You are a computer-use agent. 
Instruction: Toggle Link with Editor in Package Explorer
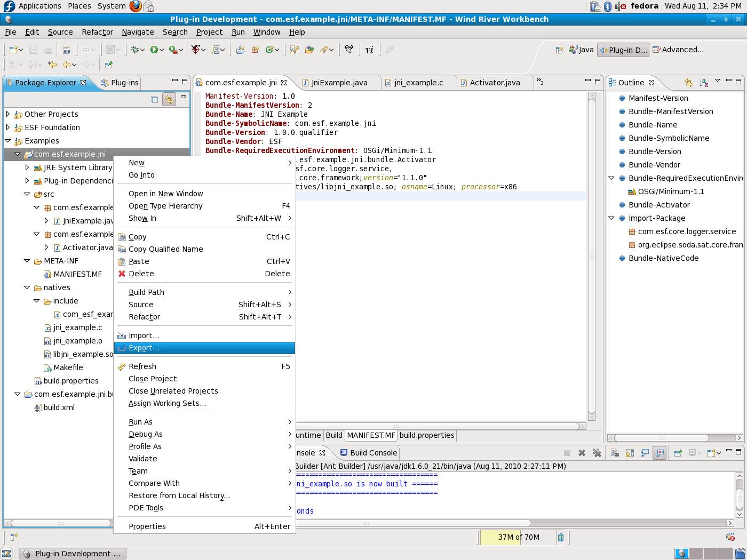click(x=169, y=99)
